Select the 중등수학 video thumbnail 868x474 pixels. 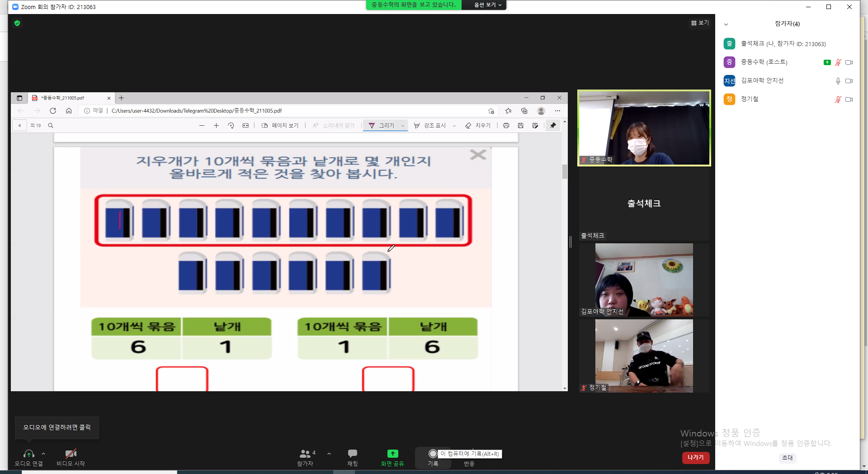click(x=644, y=128)
